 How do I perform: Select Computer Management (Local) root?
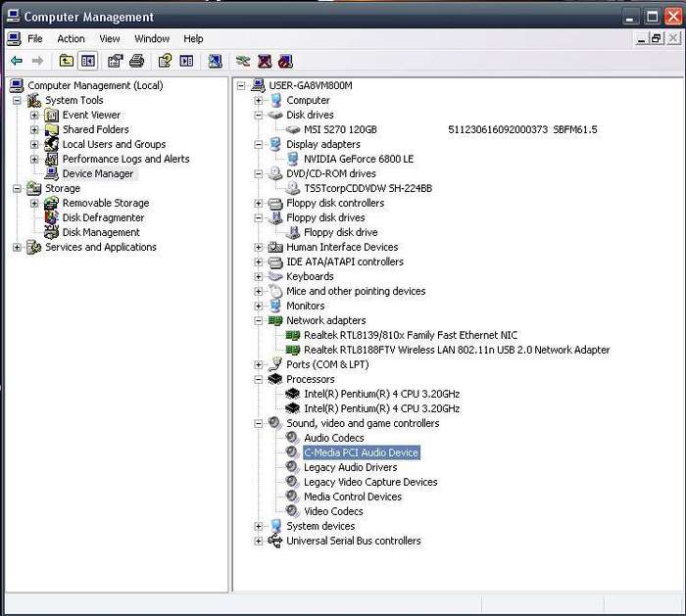(95, 85)
